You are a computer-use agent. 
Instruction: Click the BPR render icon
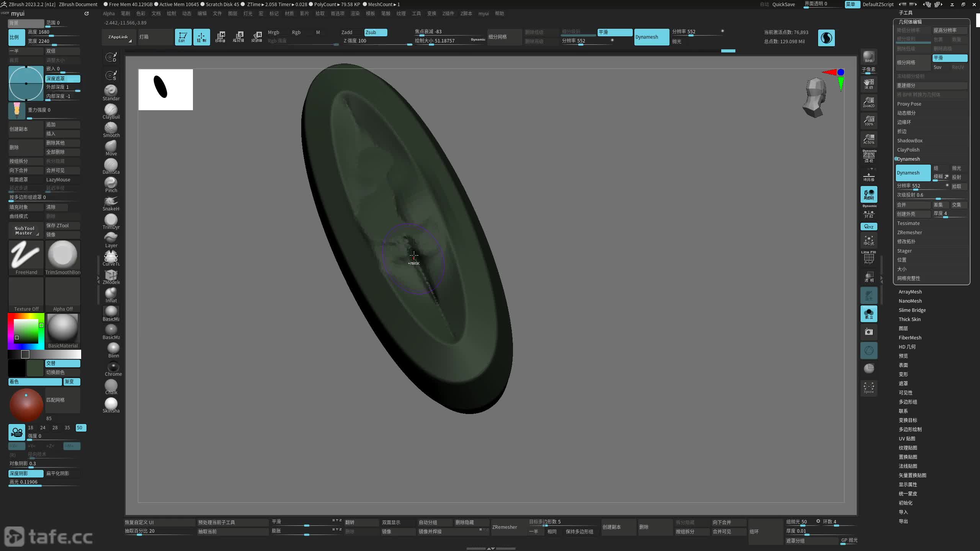coord(869,57)
